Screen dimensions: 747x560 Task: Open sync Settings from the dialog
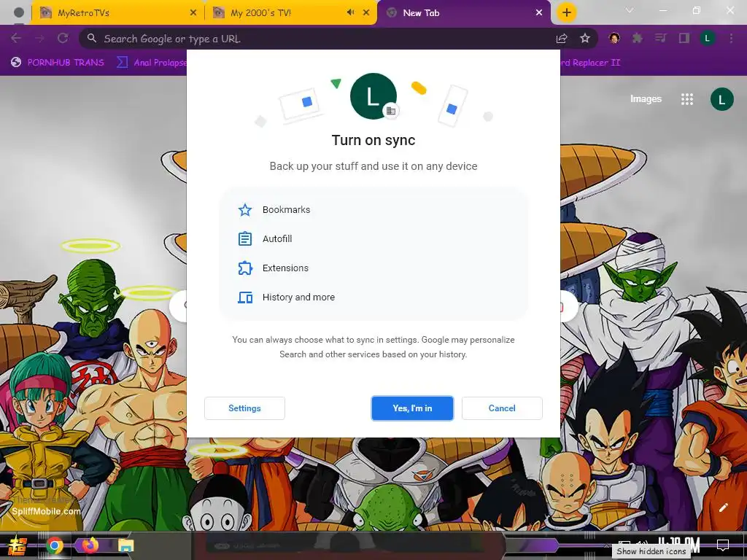pos(244,408)
